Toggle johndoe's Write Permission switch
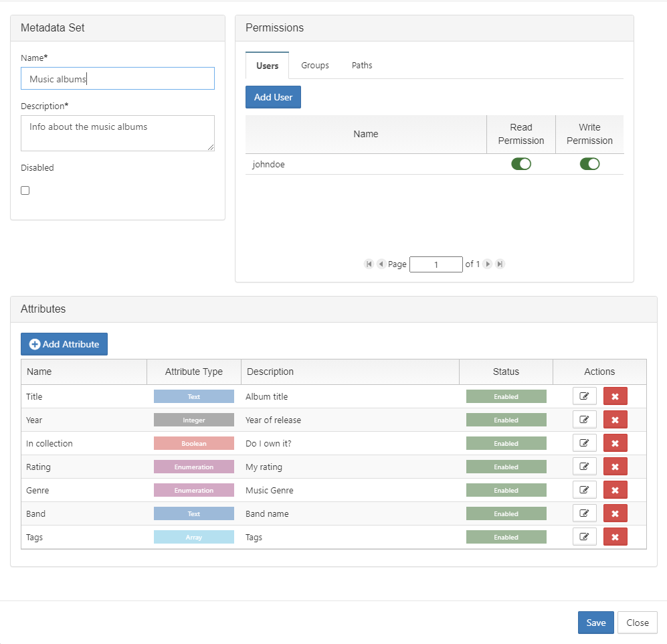The image size is (667, 644). click(x=589, y=164)
